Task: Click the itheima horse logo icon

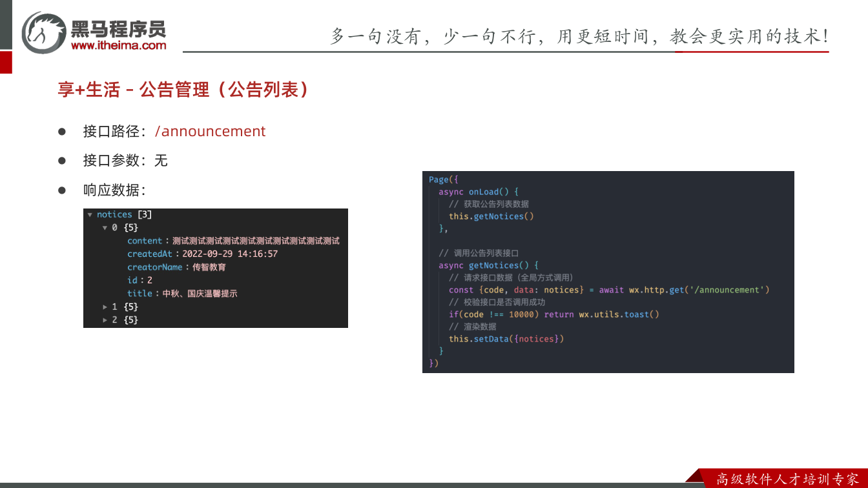Action: tap(43, 32)
